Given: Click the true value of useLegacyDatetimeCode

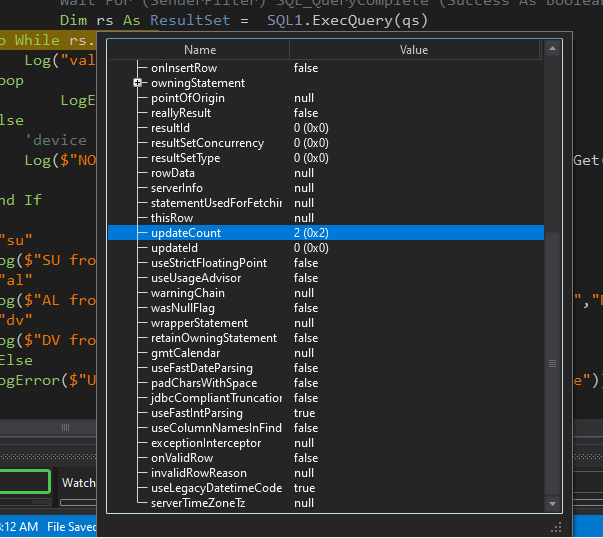Looking at the screenshot, I should point(304,488).
